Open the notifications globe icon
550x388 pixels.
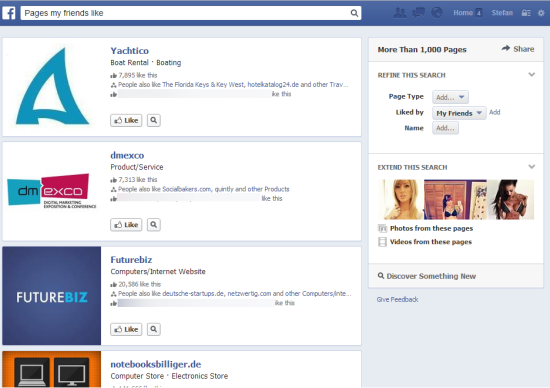click(x=437, y=13)
